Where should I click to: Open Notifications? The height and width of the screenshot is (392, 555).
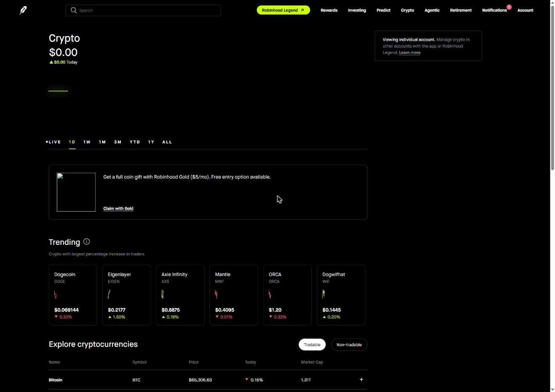click(494, 10)
